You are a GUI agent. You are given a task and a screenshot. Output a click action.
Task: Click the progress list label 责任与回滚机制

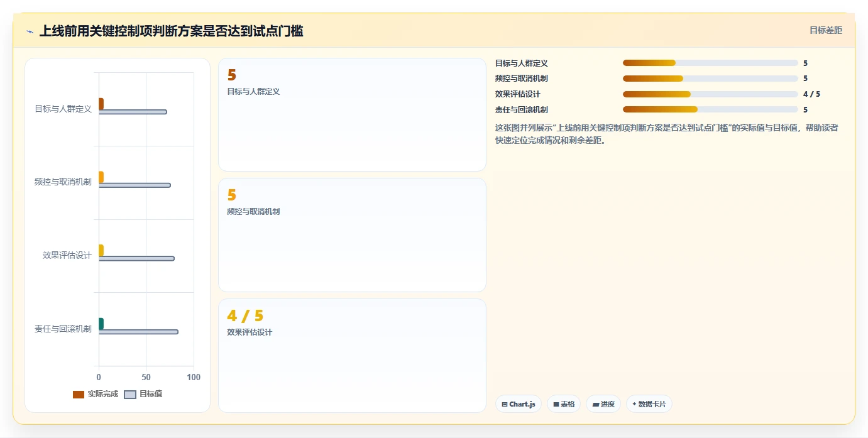click(522, 109)
